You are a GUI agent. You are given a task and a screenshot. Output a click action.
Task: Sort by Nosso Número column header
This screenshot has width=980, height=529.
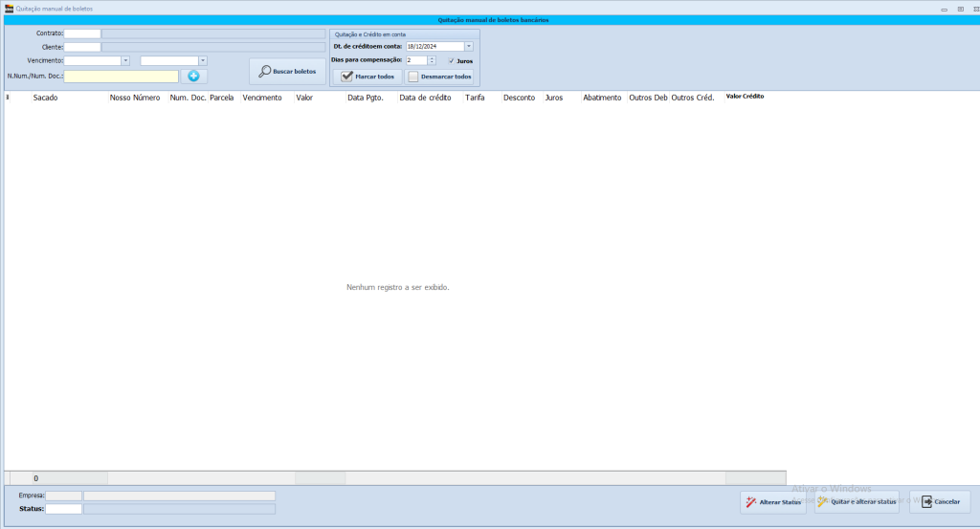pos(134,98)
